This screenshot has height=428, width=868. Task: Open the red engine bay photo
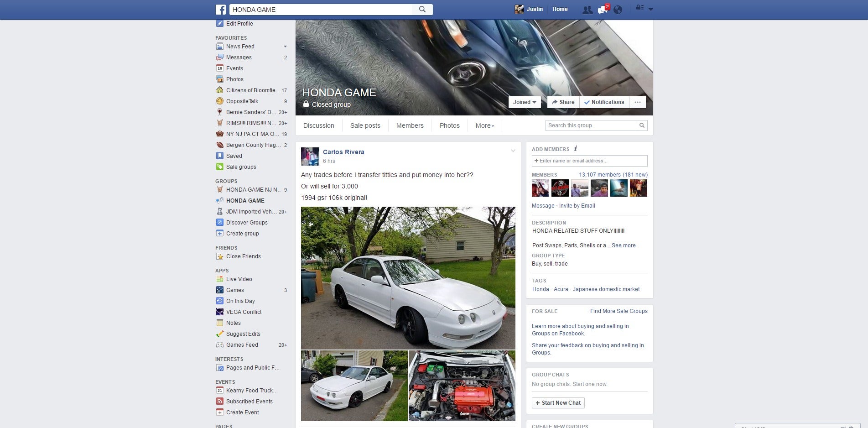coord(462,386)
